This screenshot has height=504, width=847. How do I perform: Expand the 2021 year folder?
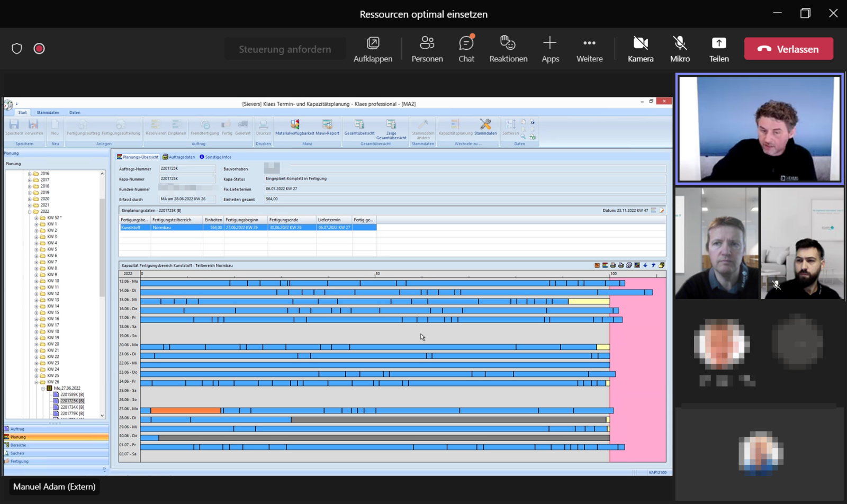tap(30, 205)
